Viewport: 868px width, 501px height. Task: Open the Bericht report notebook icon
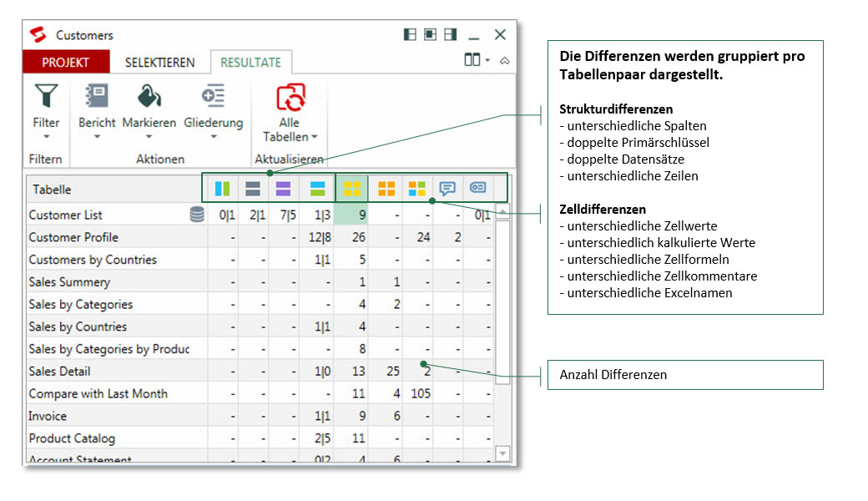point(97,96)
